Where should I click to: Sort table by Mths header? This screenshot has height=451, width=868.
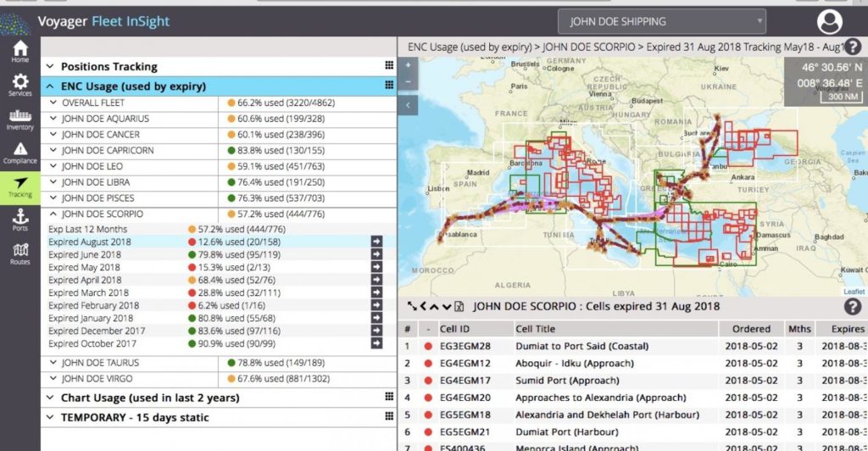click(799, 329)
